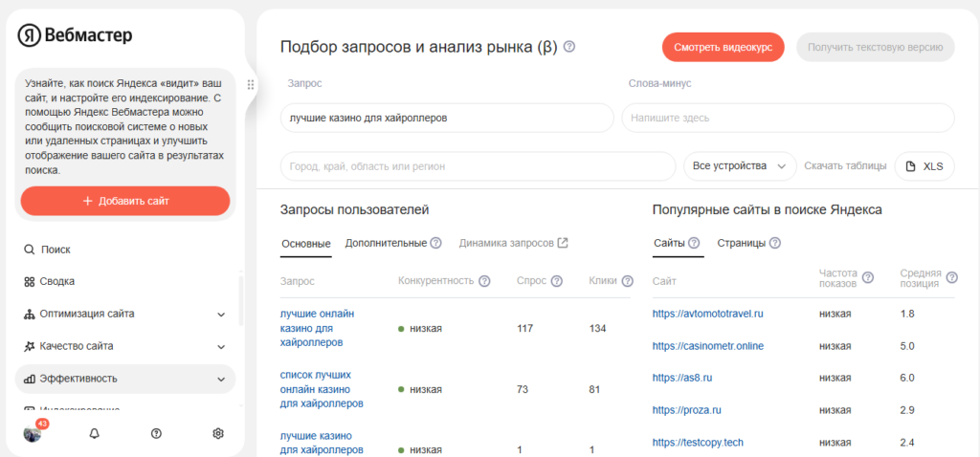Click the Слова-минус input field

click(x=789, y=118)
